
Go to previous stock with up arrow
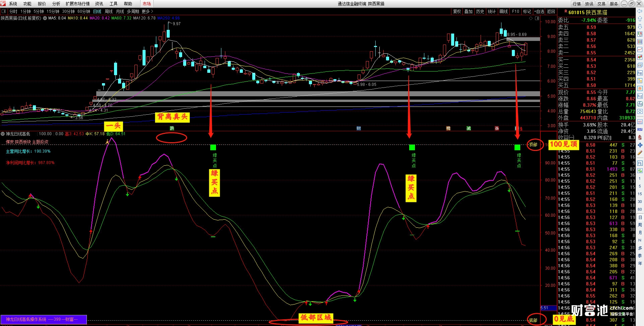pos(640,19)
